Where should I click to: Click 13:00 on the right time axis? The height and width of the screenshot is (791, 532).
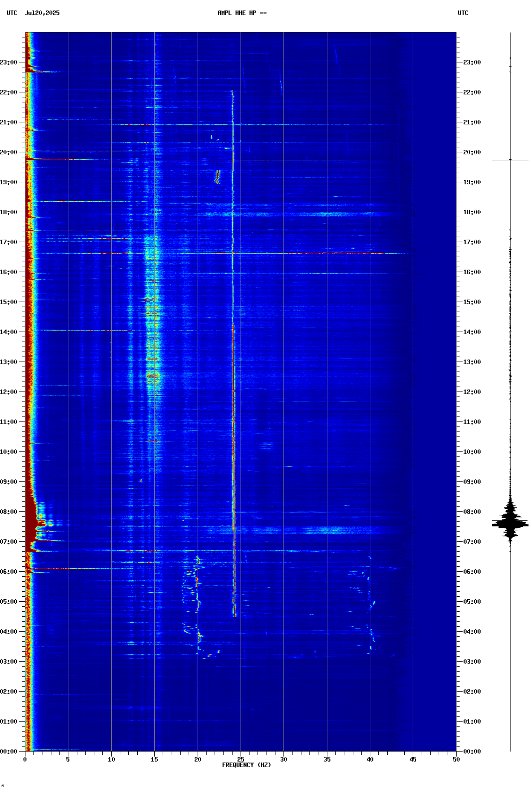472,362
